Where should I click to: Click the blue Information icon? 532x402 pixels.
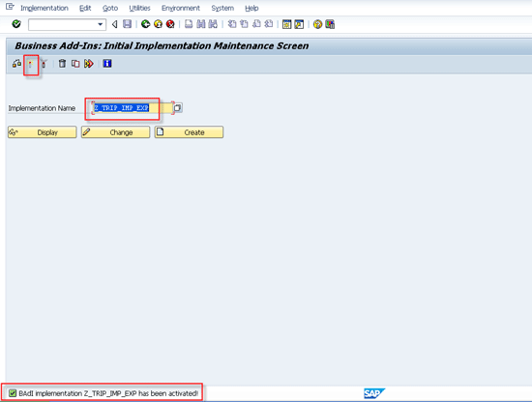(107, 64)
